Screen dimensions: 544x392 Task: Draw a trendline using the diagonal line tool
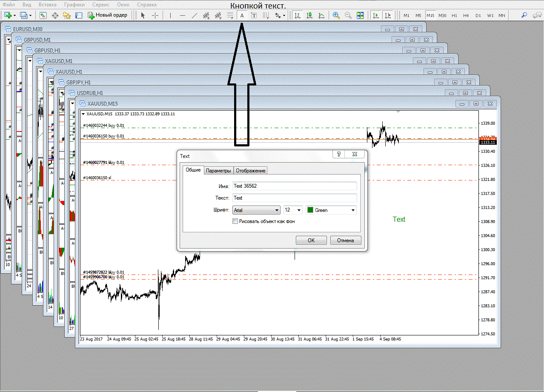pos(195,15)
